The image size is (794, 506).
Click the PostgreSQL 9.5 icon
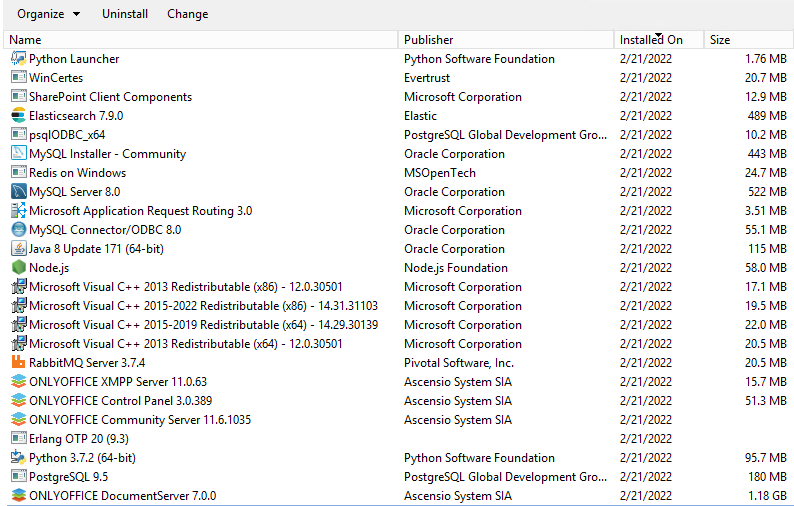[x=19, y=476]
